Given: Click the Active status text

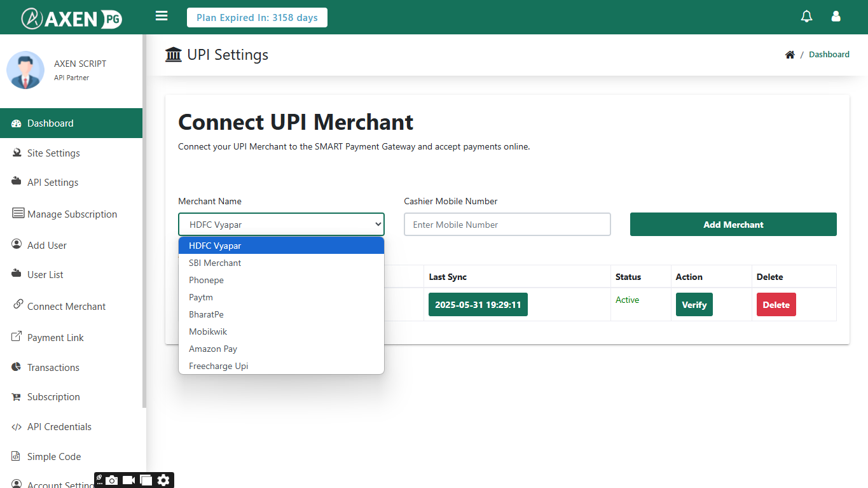Looking at the screenshot, I should coord(627,300).
